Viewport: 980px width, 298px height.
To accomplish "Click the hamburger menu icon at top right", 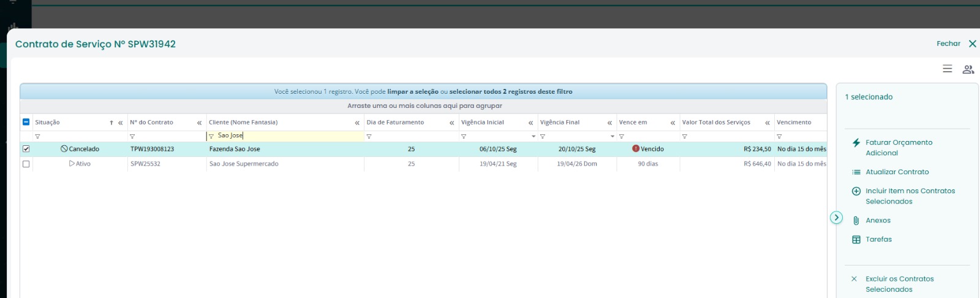I will click(947, 69).
